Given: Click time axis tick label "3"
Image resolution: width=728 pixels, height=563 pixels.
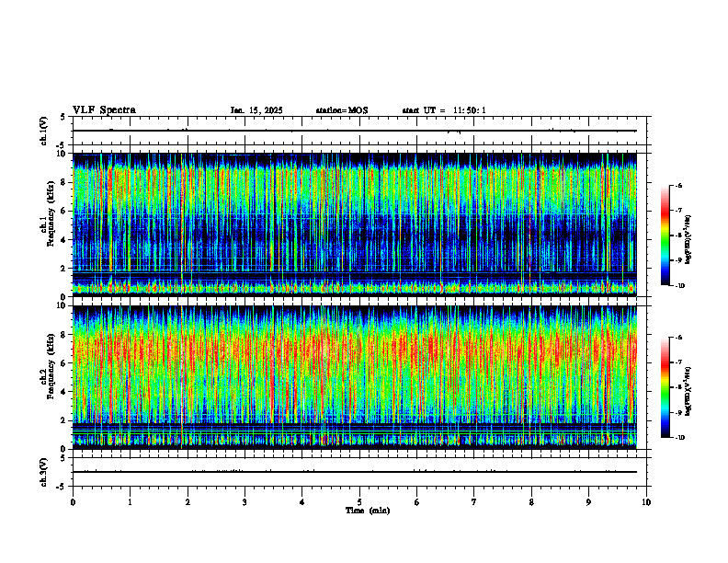Looking at the screenshot, I should click(x=245, y=502).
